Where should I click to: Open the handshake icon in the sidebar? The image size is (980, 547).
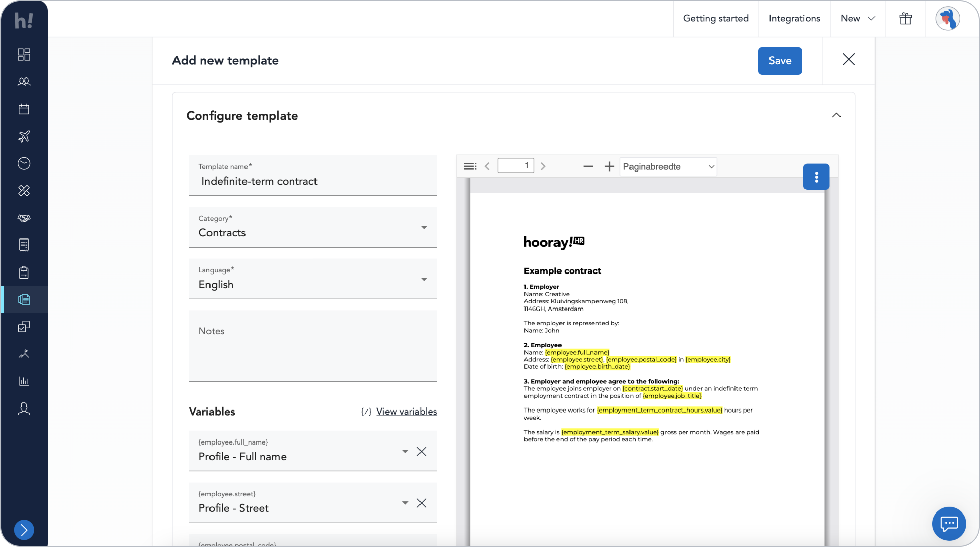[x=24, y=218]
